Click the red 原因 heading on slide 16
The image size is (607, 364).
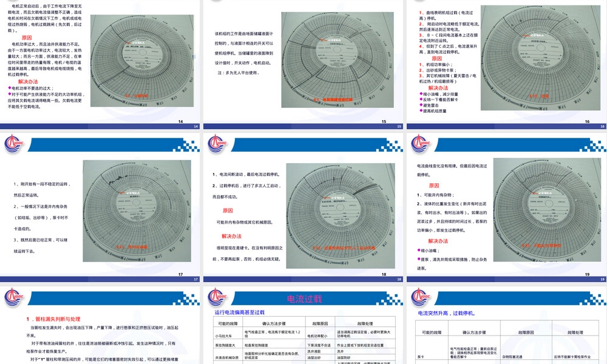(x=436, y=58)
